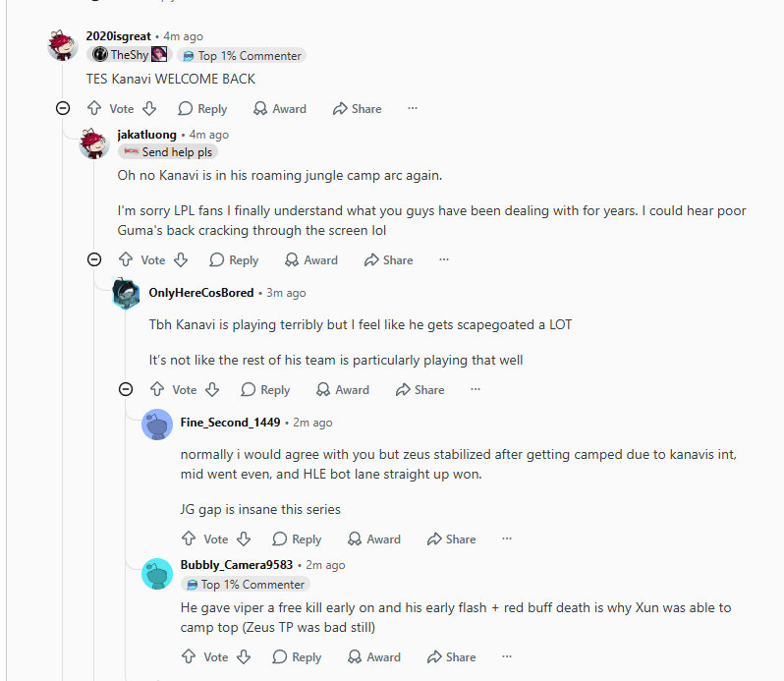Upvote OnlyHereCosBored's comment

157,389
